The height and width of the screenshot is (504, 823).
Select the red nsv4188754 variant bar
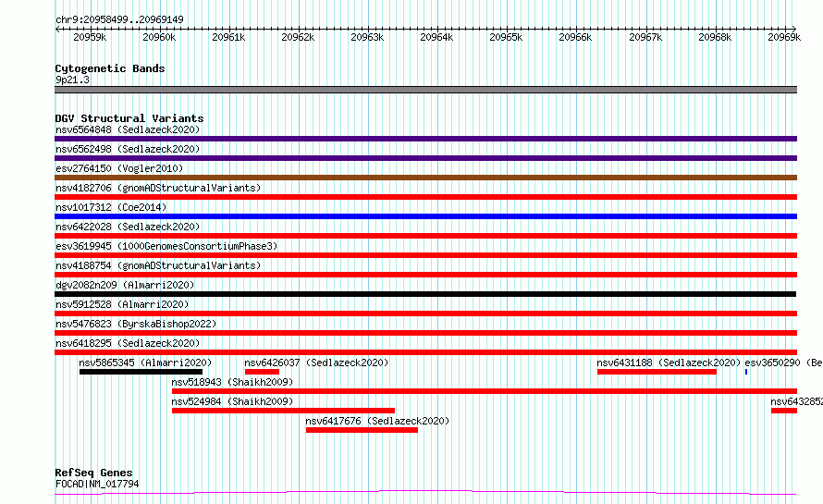click(x=425, y=275)
